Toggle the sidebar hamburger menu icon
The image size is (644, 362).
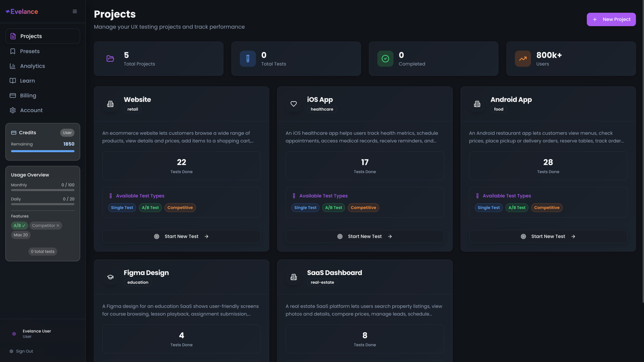point(75,11)
